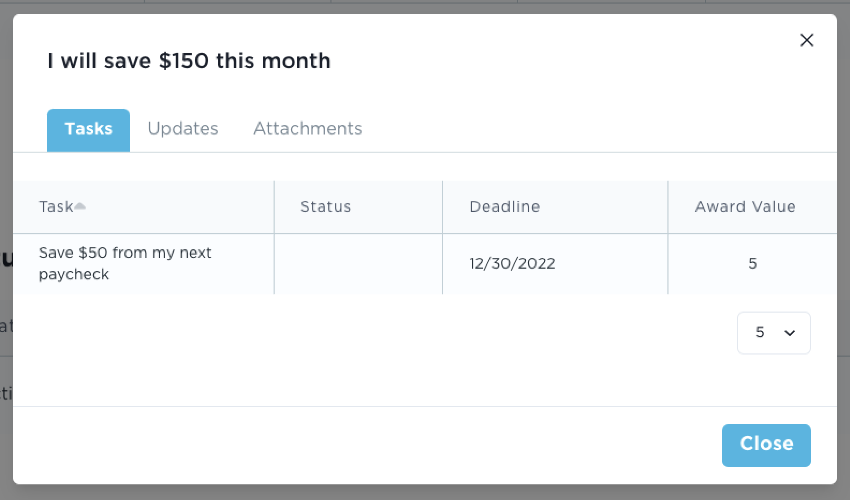The height and width of the screenshot is (500, 850).
Task: Click the Deadline column header
Action: click(x=504, y=207)
